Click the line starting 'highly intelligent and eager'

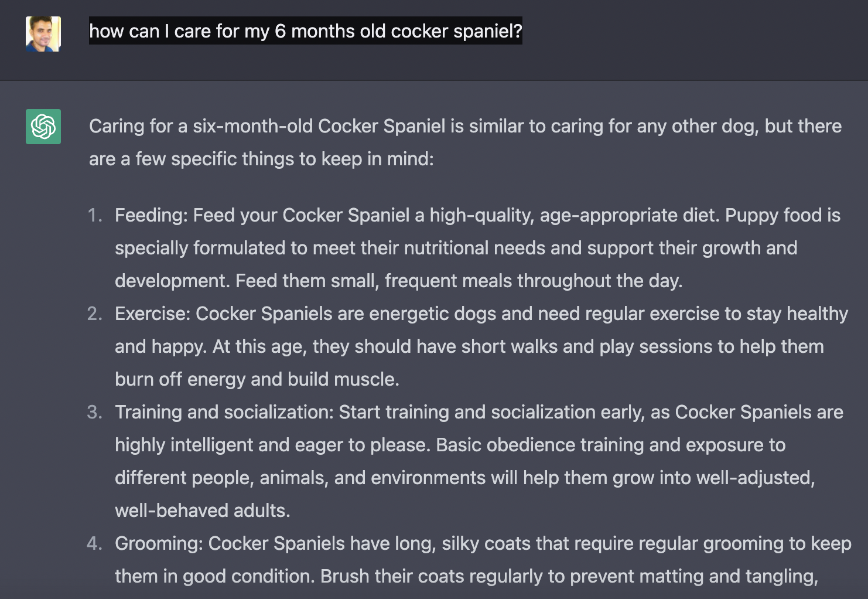tap(450, 445)
